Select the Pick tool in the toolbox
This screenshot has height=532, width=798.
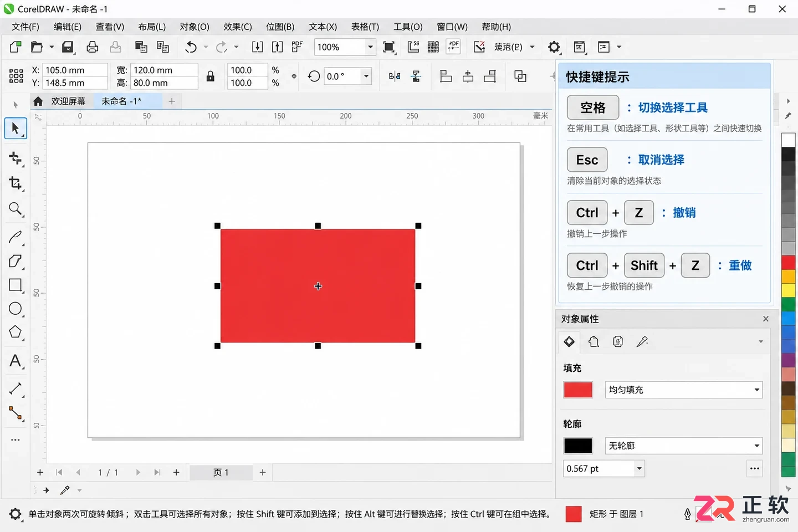16,129
